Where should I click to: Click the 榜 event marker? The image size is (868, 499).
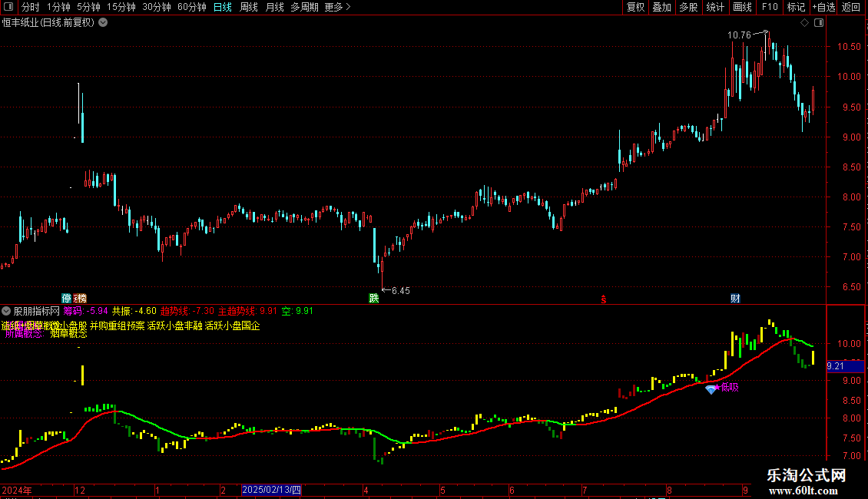(x=81, y=298)
